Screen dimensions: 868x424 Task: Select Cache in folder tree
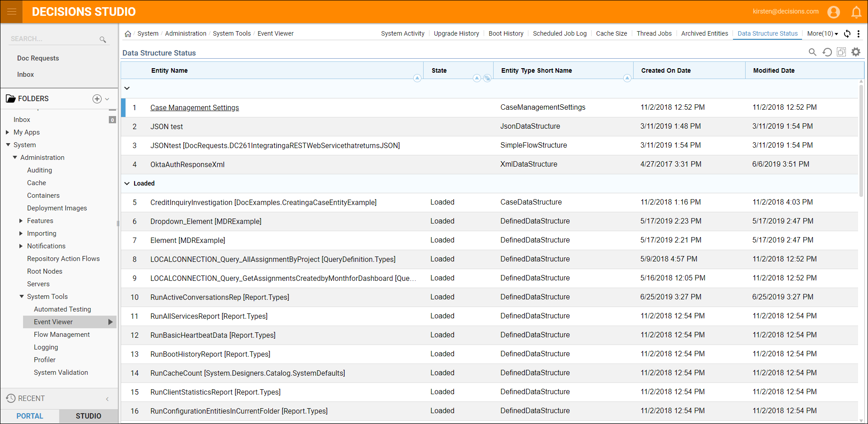[37, 183]
